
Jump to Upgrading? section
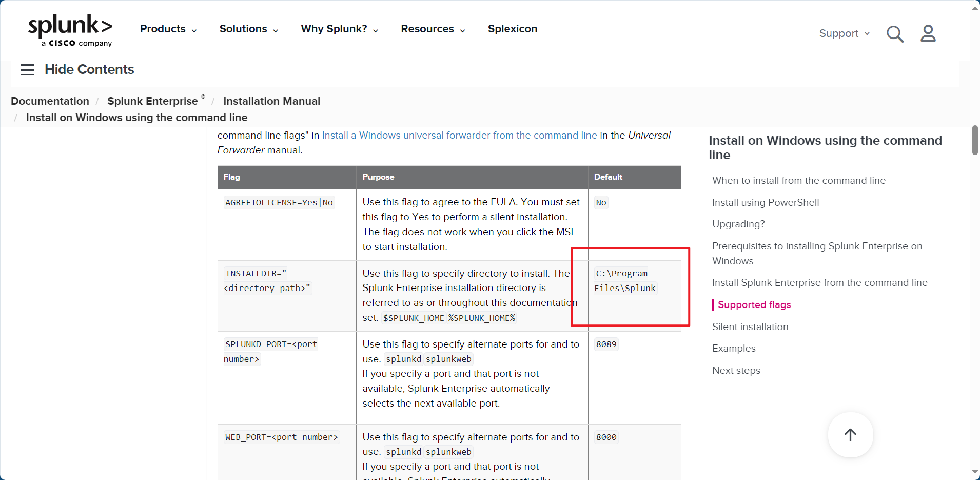(x=738, y=224)
